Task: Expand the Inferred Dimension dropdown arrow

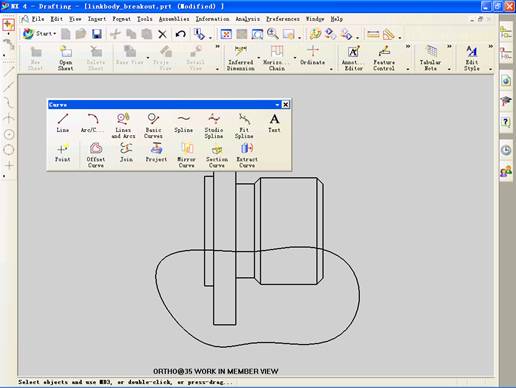Action: 259,58
